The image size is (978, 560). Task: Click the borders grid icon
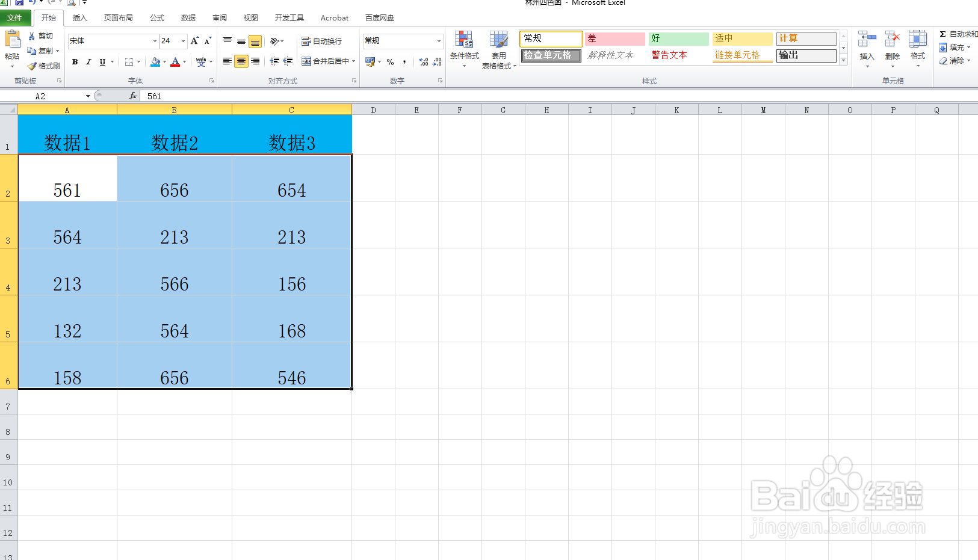pos(129,62)
